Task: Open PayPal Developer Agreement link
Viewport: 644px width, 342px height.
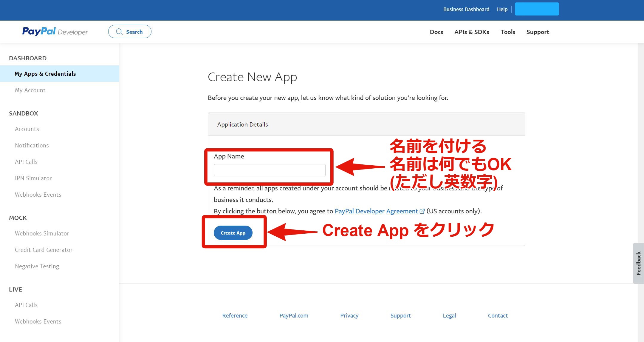Action: click(x=376, y=211)
